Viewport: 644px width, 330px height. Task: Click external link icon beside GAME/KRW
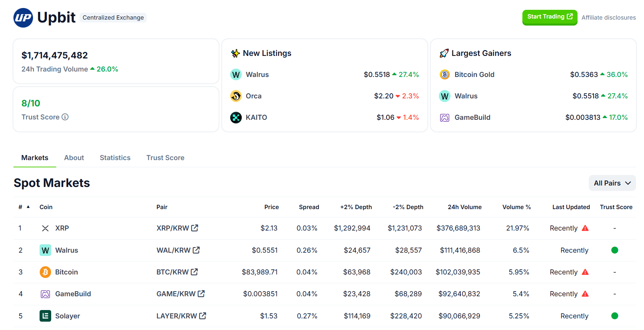point(201,293)
